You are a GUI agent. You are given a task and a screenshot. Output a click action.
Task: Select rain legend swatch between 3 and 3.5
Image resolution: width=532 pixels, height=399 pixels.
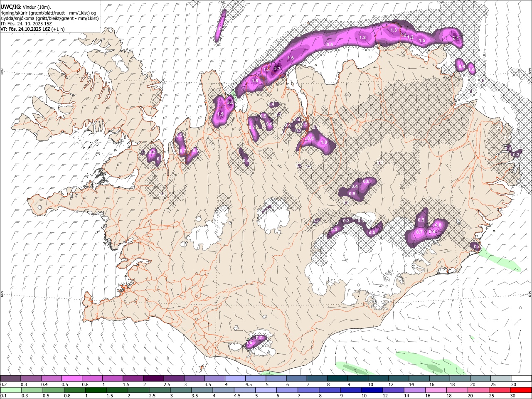click(x=181, y=390)
